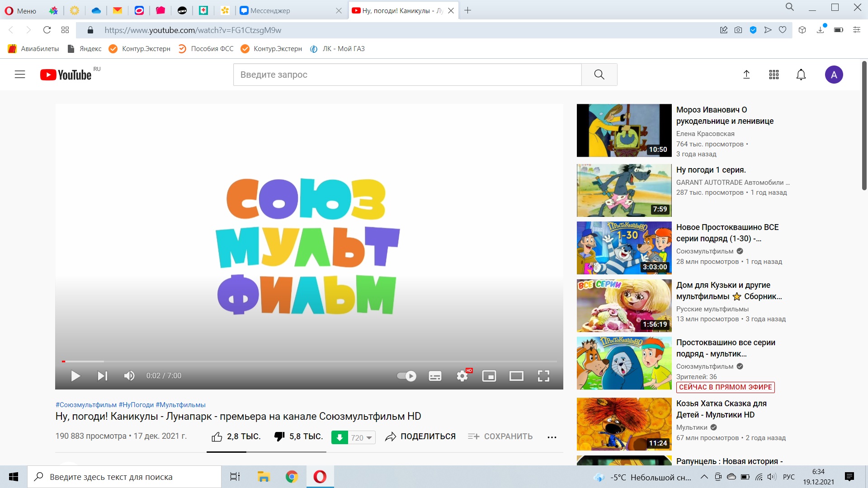Viewport: 868px width, 488px height.
Task: Click Windows taskbar search box
Action: 124,477
